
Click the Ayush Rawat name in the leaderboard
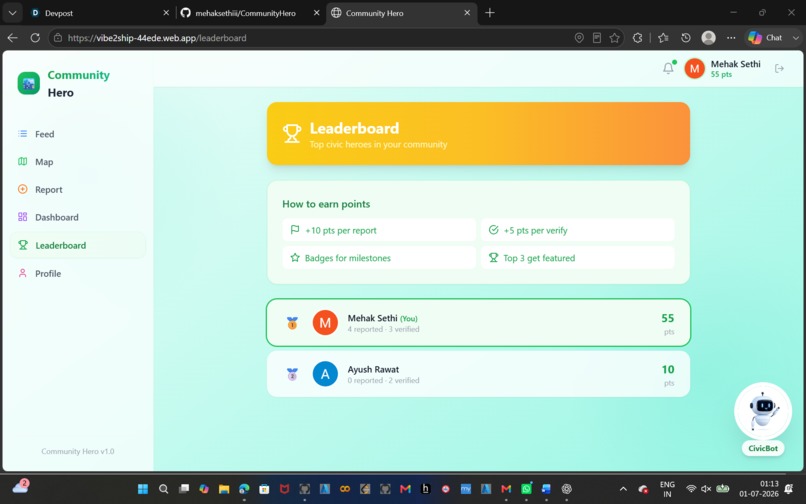coord(373,369)
